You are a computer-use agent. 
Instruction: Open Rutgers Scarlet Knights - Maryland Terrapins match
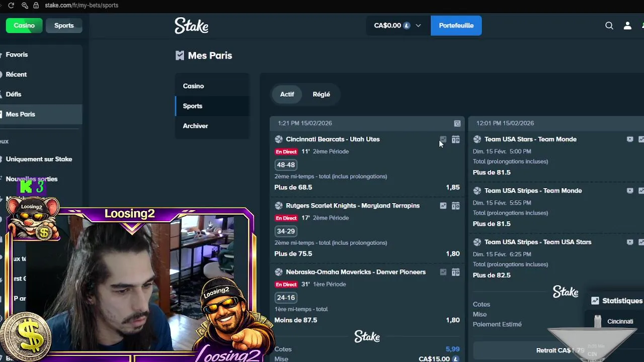pos(353,206)
